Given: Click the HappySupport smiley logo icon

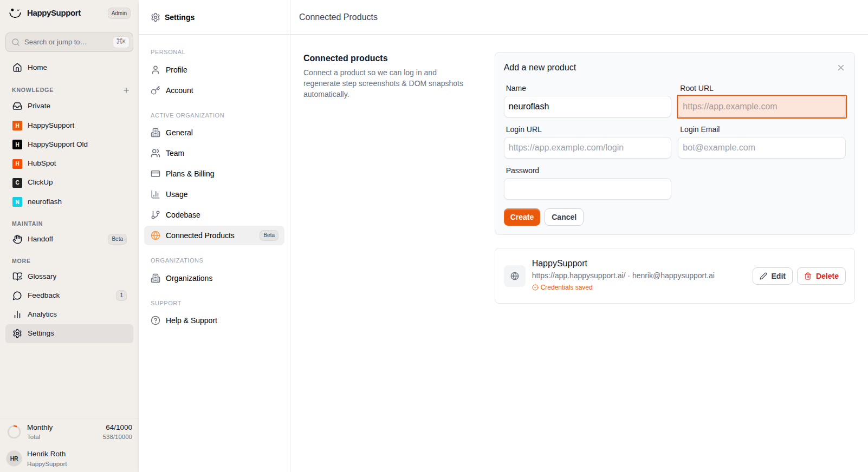Looking at the screenshot, I should click(x=15, y=13).
